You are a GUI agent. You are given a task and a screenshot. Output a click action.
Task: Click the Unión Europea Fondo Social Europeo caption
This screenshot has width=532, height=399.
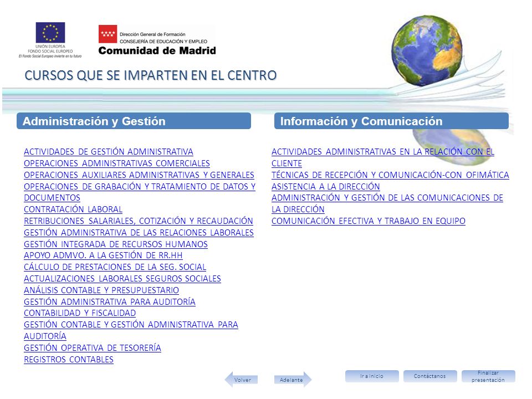click(50, 49)
